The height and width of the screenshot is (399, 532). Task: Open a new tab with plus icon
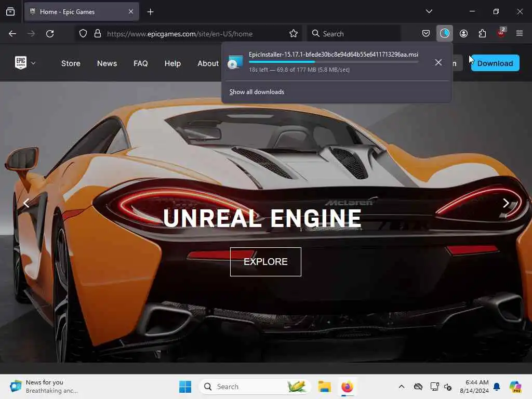pos(150,12)
